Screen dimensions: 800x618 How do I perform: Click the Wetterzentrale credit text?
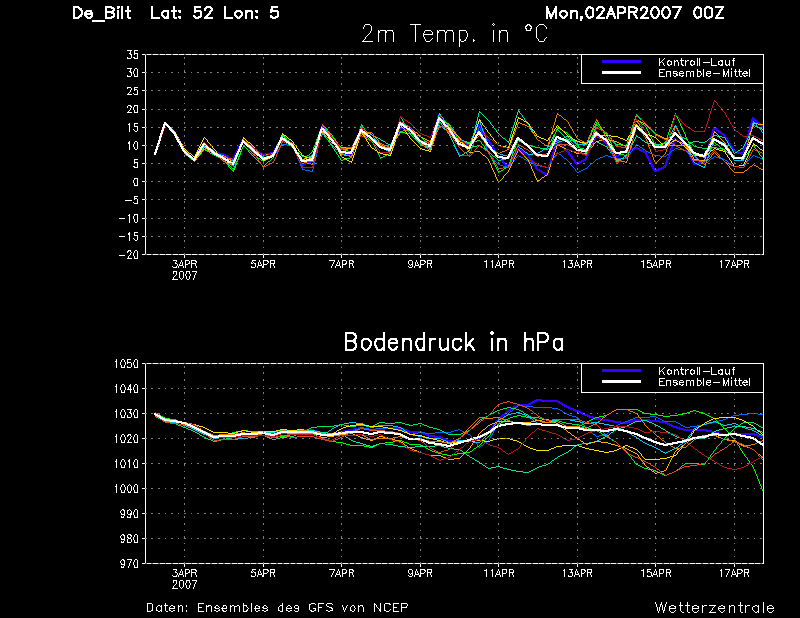click(715, 608)
